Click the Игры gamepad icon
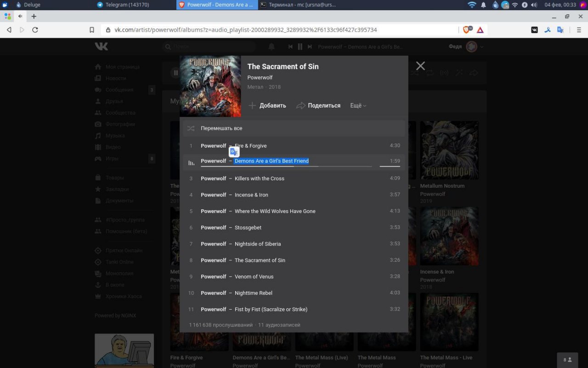The height and width of the screenshot is (368, 588). coord(98,159)
